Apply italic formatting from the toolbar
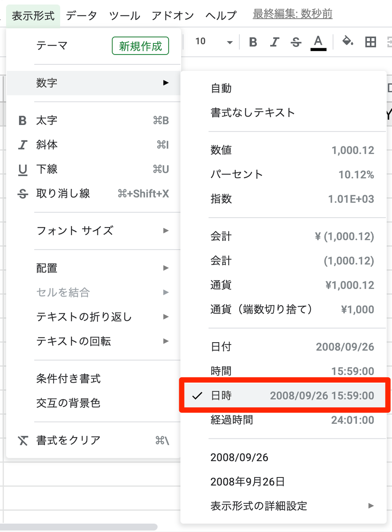This screenshot has width=392, height=532. 275,41
